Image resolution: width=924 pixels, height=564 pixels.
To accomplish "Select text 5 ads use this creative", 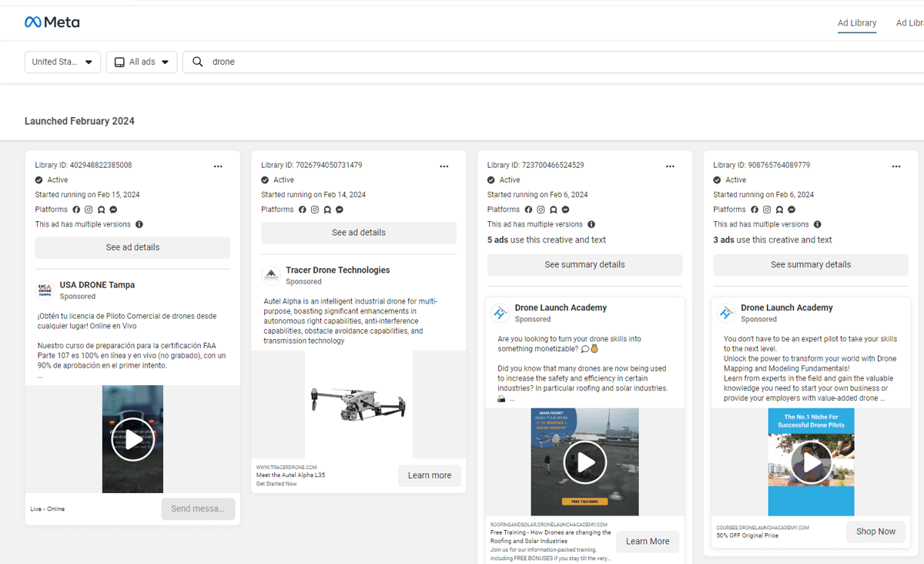I will (x=547, y=240).
